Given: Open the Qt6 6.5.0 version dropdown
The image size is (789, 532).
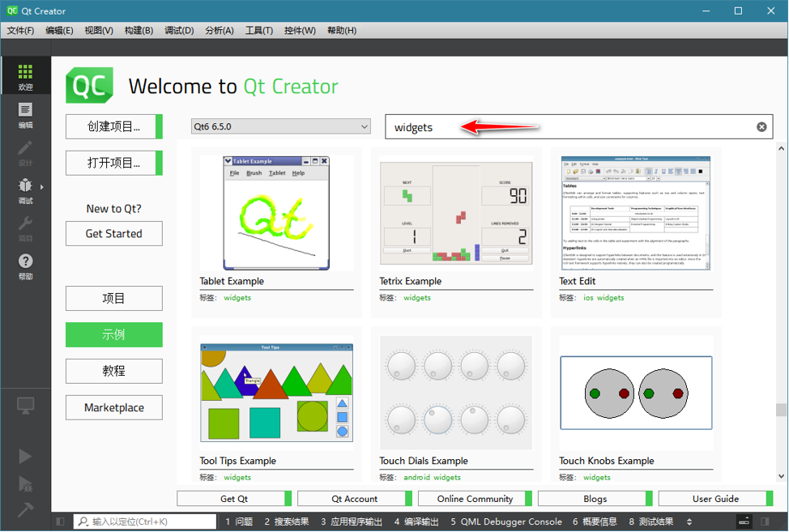Looking at the screenshot, I should coord(281,126).
